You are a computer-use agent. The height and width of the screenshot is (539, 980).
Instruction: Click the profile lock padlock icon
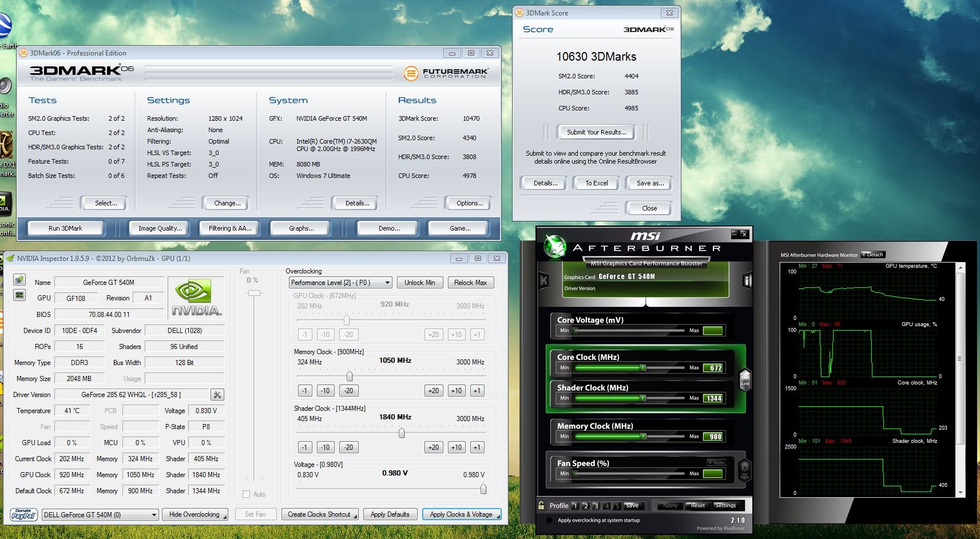541,505
